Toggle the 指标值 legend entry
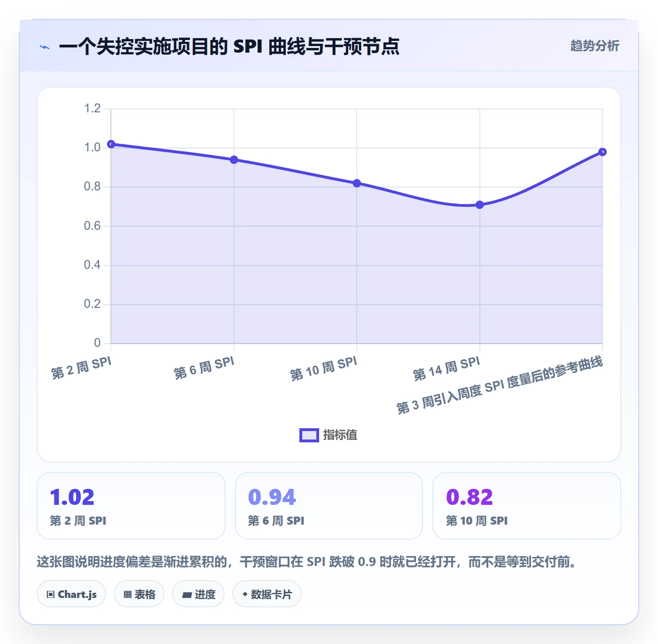Screen dimensions: 658x644 pos(329,435)
